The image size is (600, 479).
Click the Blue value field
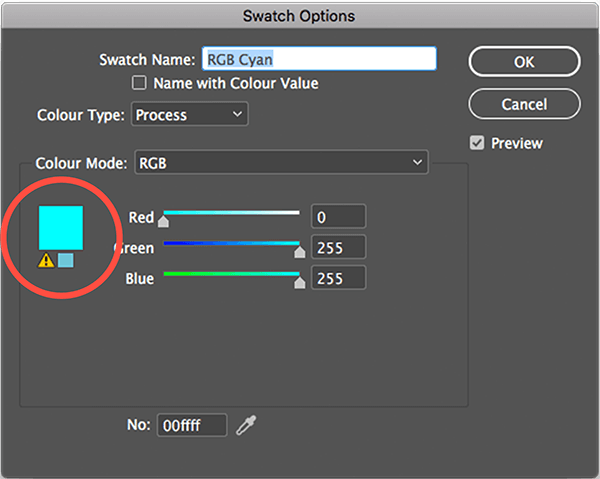[x=339, y=278]
